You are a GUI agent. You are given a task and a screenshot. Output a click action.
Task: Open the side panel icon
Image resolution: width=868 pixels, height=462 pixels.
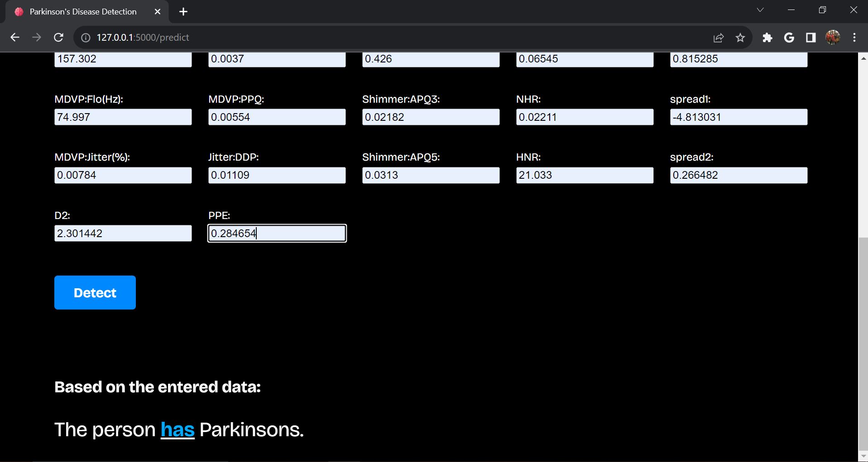(810, 38)
